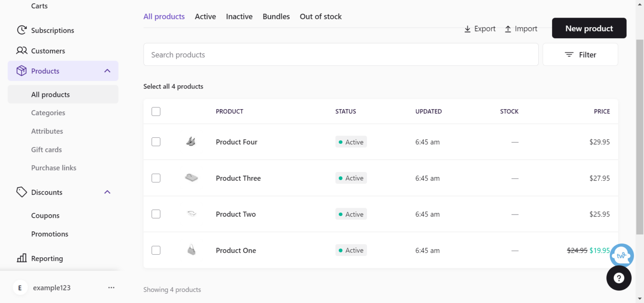Click the Customers people icon
This screenshot has height=303, width=644.
click(x=21, y=51)
